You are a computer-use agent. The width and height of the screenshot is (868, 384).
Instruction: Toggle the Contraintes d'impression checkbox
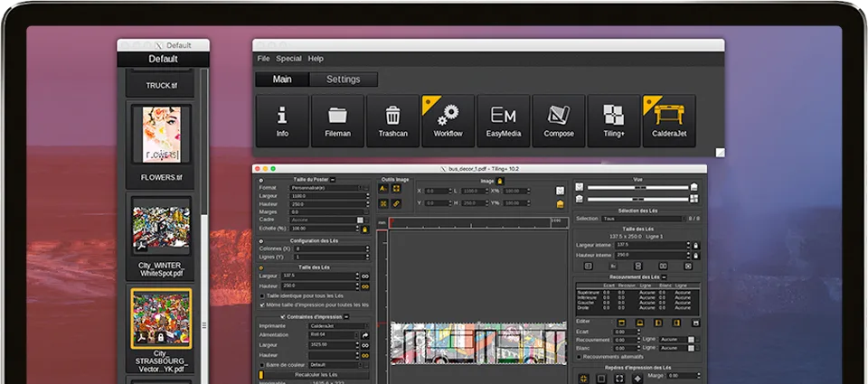click(282, 316)
